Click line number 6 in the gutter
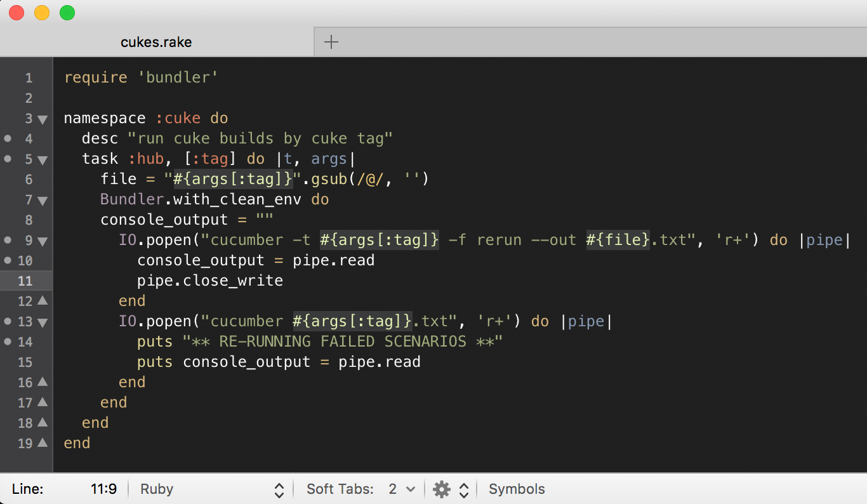867x504 pixels. point(29,180)
